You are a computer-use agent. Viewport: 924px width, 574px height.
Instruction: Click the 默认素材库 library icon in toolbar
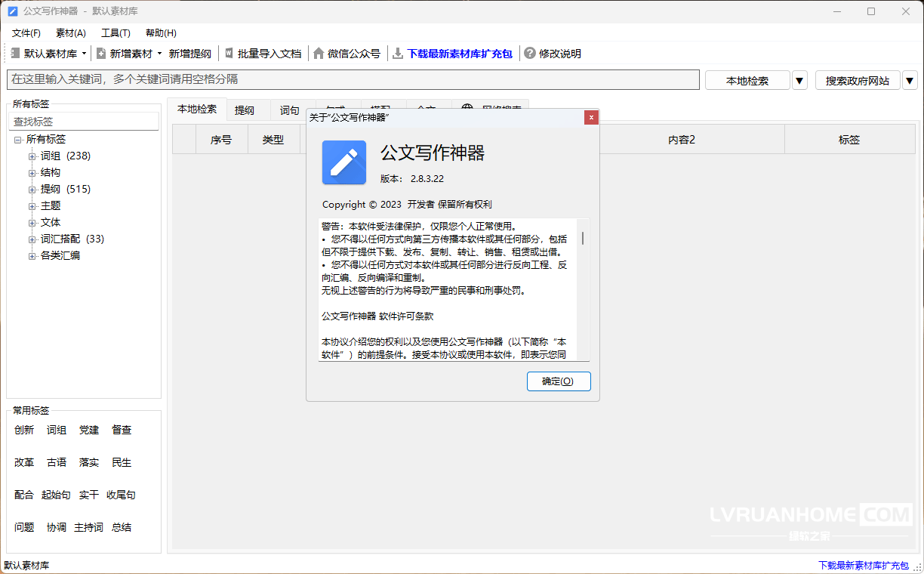[15, 54]
